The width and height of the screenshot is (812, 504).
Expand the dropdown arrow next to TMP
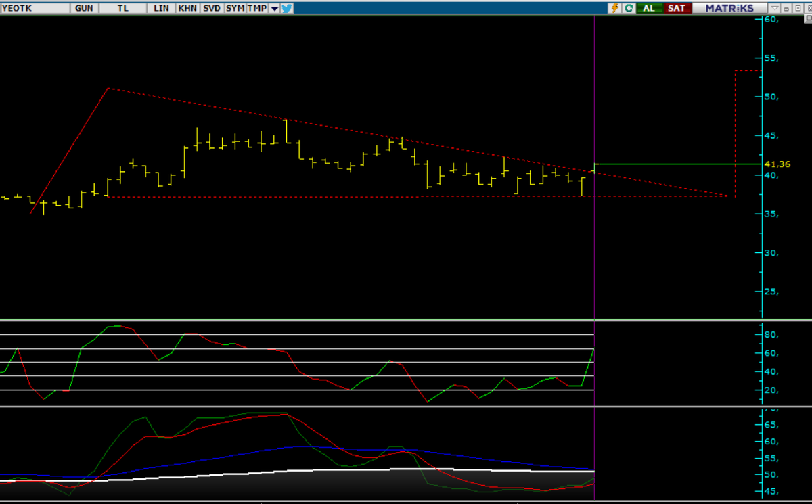[274, 8]
